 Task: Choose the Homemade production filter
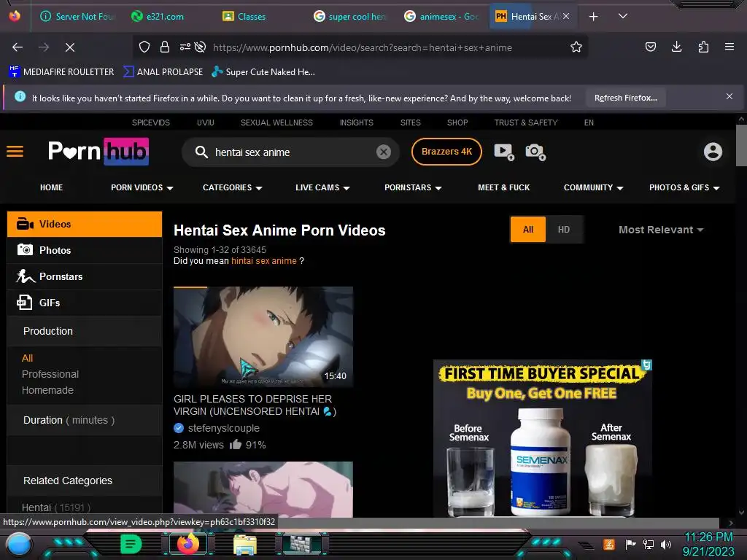tap(47, 390)
